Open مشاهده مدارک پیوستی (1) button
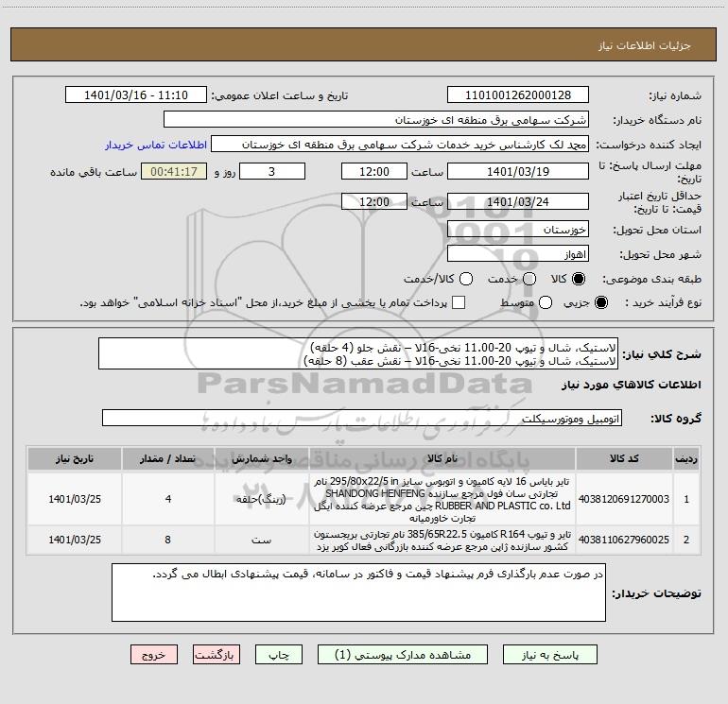This screenshot has width=728, height=704. (403, 655)
